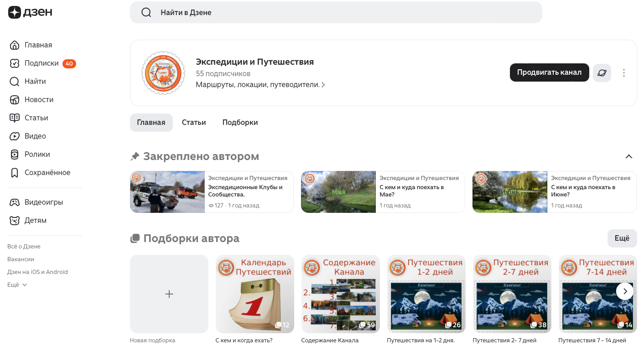Switch to the Статьи channel tab
This screenshot has width=644, height=356.
pyautogui.click(x=194, y=122)
